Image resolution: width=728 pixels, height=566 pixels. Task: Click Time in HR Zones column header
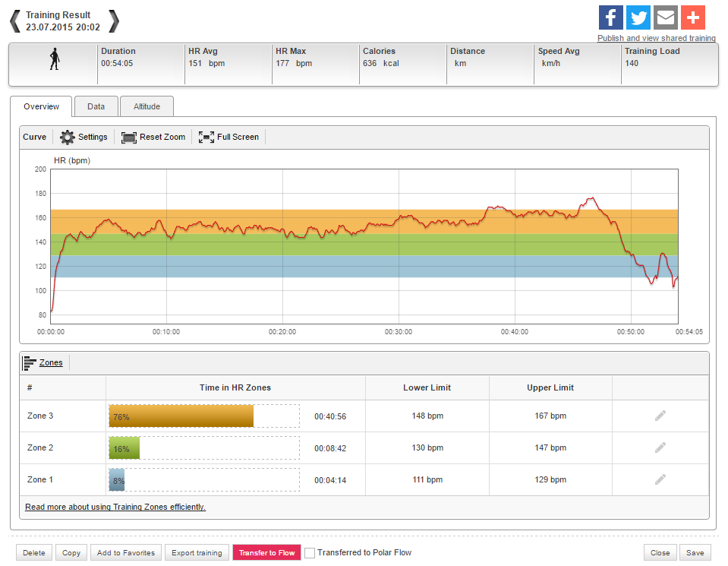pyautogui.click(x=235, y=387)
